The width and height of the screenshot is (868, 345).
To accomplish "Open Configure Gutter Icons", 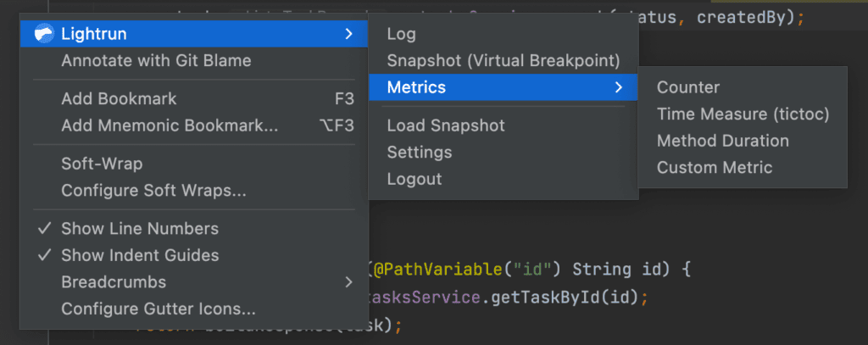I will coord(158,309).
